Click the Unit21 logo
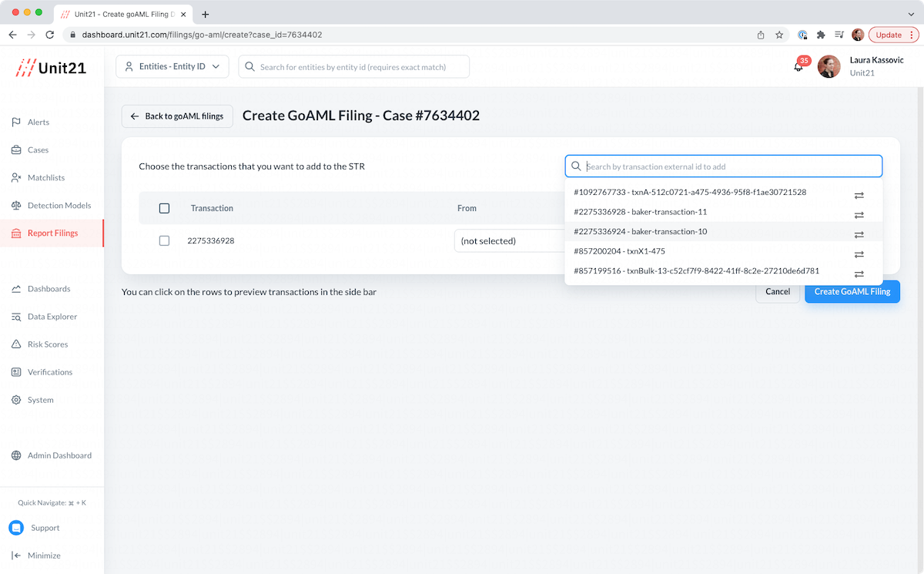 52,68
